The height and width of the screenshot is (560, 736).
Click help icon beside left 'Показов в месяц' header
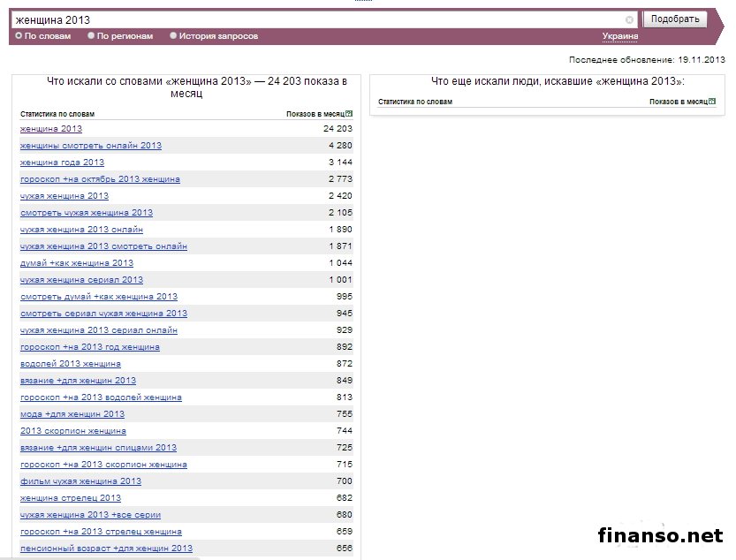click(349, 114)
